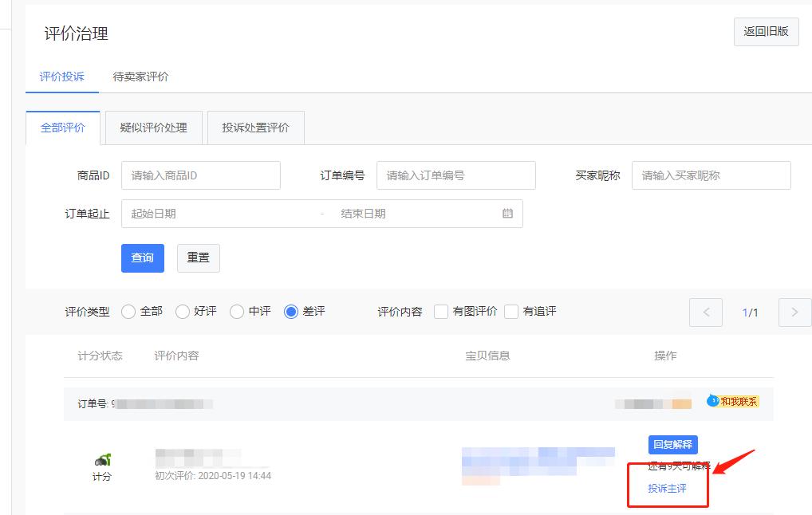The width and height of the screenshot is (812, 515).
Task: Open the 投诉处理评价 tab
Action: 256,127
